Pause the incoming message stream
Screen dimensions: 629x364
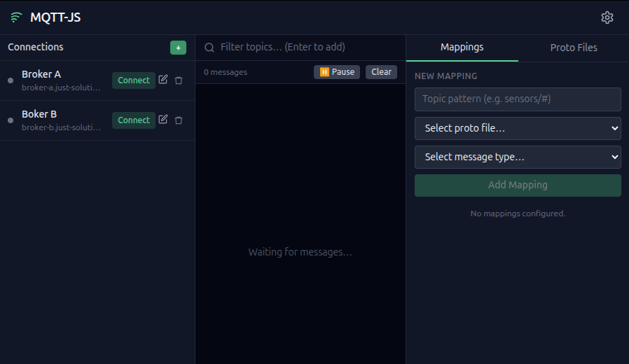coord(336,72)
